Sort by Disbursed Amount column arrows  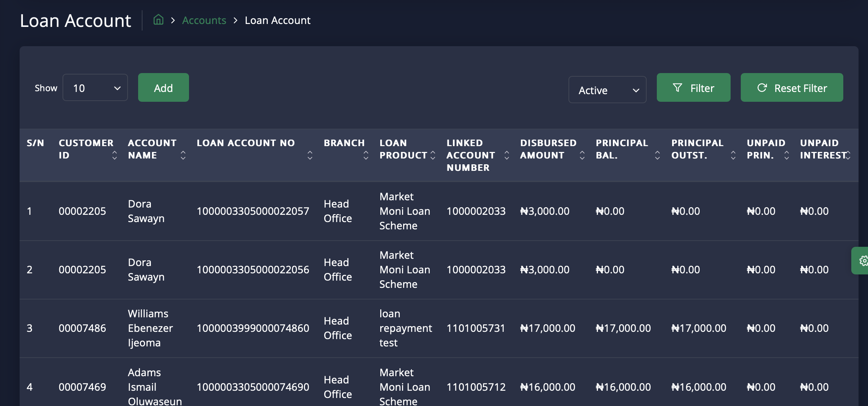pos(582,155)
